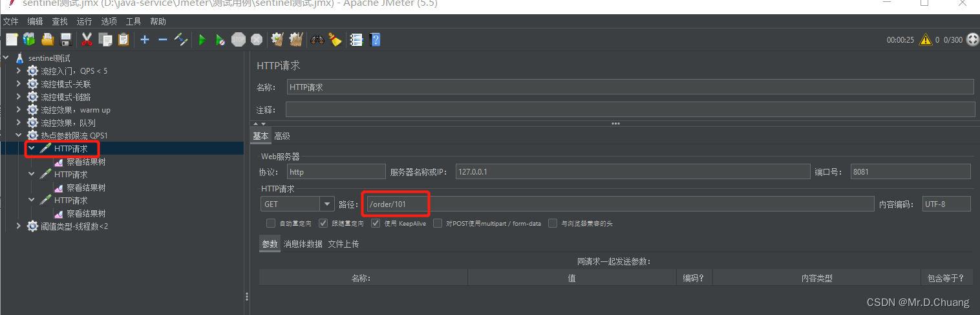The height and width of the screenshot is (315, 980).
Task: Click the STOP sign icon
Action: pos(239,39)
